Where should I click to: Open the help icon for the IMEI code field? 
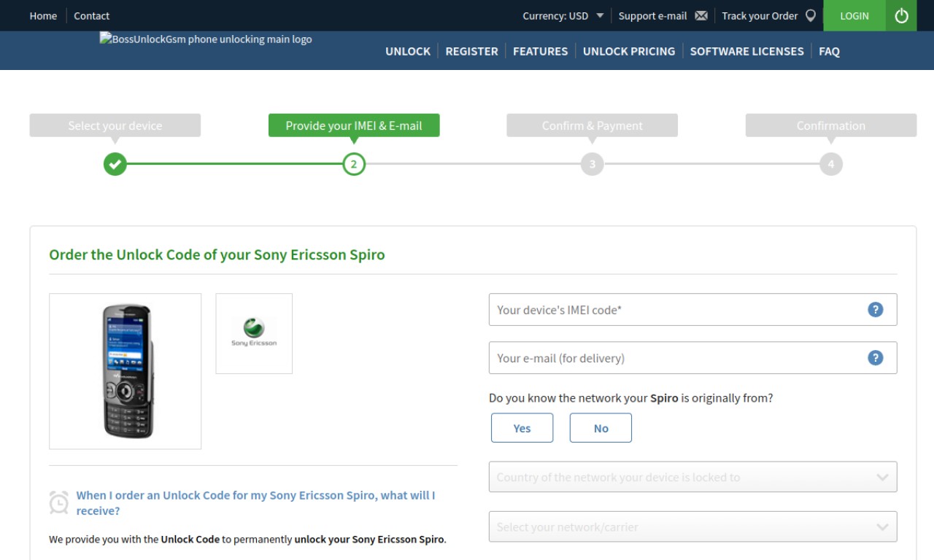coord(876,309)
